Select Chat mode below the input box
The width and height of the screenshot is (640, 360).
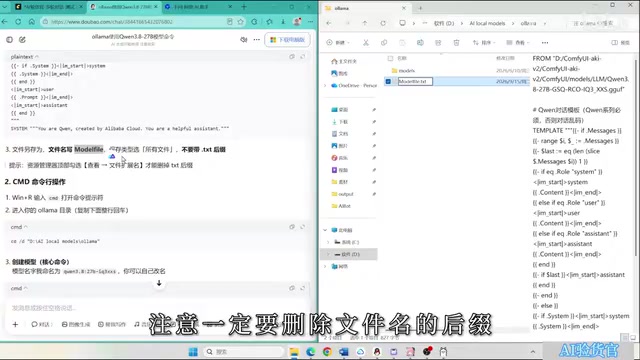(x=42, y=324)
